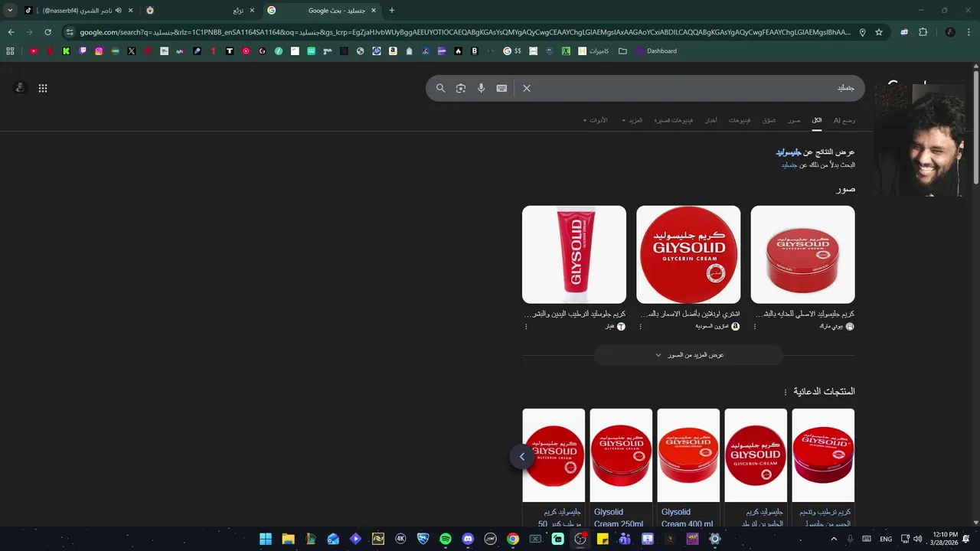
Task: Open Glysolid Cream 400 ml product card
Action: (688, 468)
